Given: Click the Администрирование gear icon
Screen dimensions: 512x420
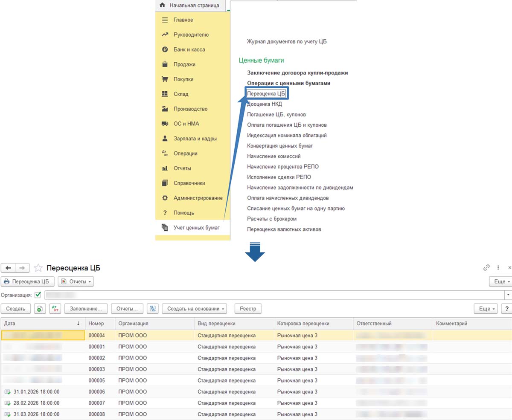Looking at the screenshot, I should tap(165, 198).
